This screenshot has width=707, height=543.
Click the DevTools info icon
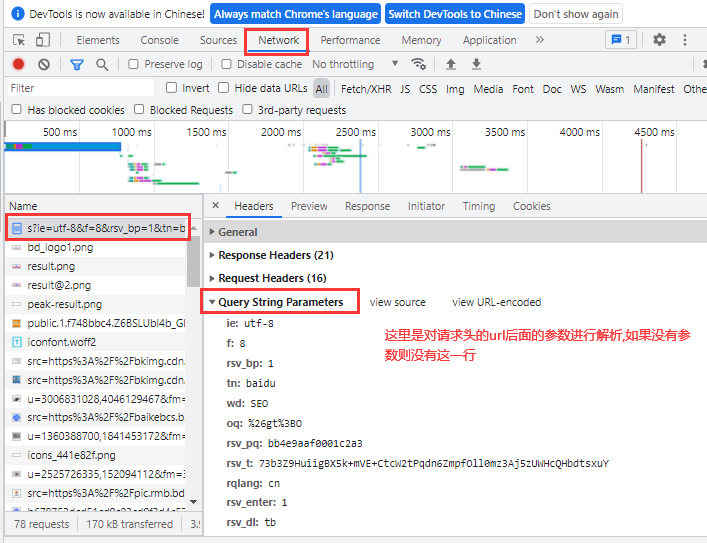coord(17,14)
